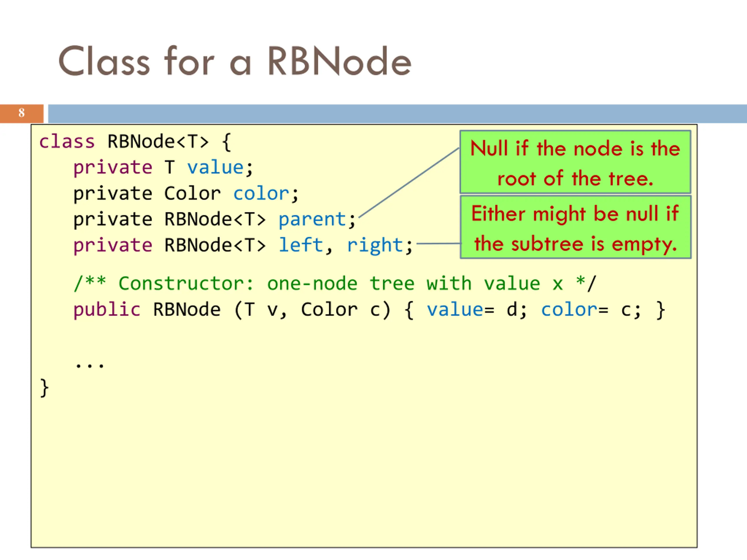Click the closing brace ending the class

tap(44, 388)
